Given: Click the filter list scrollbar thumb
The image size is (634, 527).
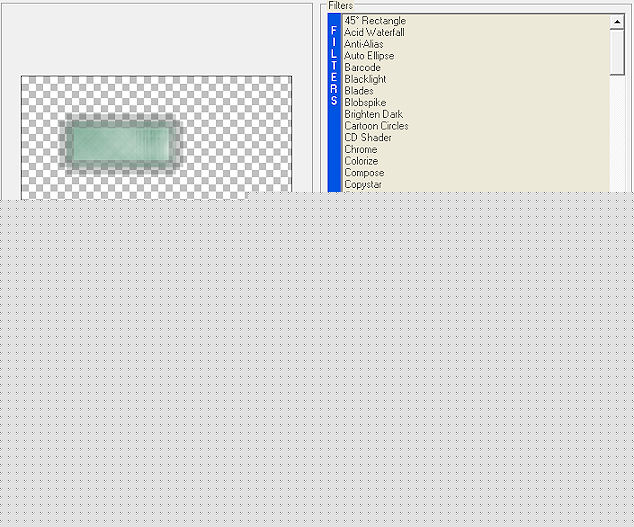Looking at the screenshot, I should 617,52.
